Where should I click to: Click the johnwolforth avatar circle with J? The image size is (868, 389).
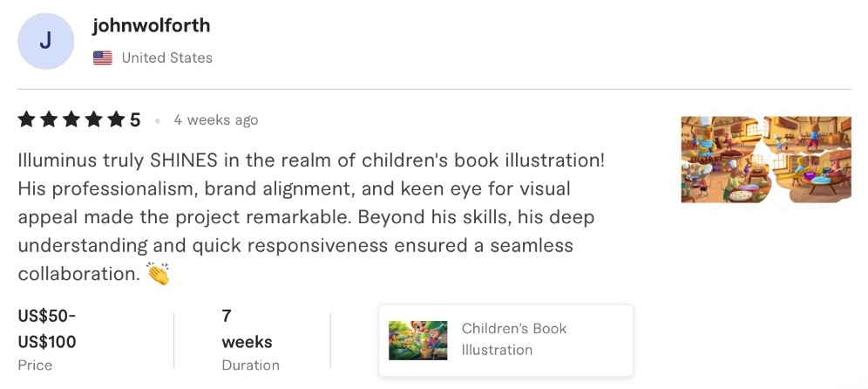[46, 42]
